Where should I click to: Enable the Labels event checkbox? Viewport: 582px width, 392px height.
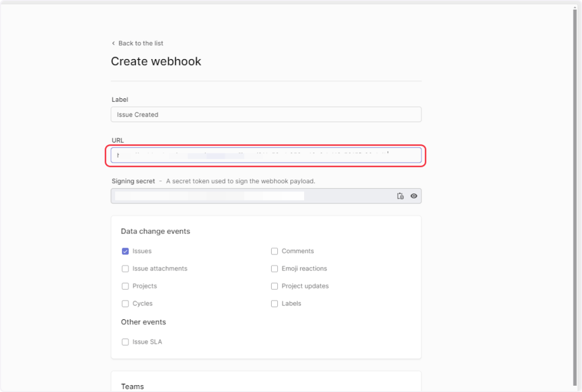pos(275,304)
